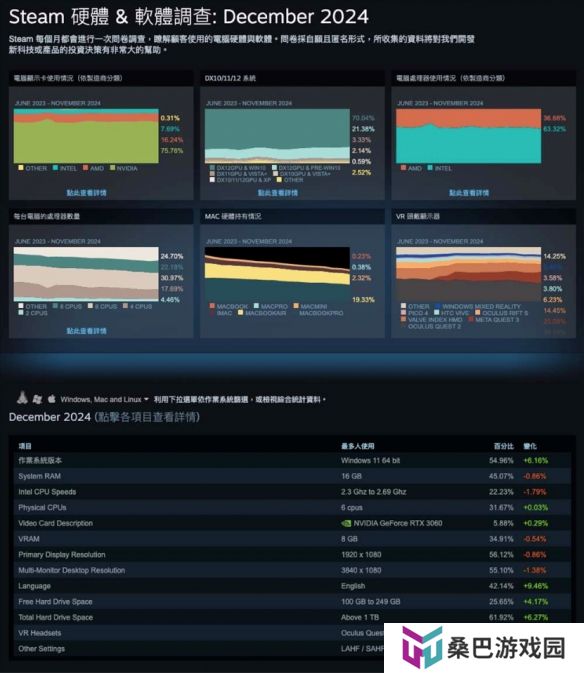Click the VR headset chart area
584x673 pixels.
click(469, 274)
